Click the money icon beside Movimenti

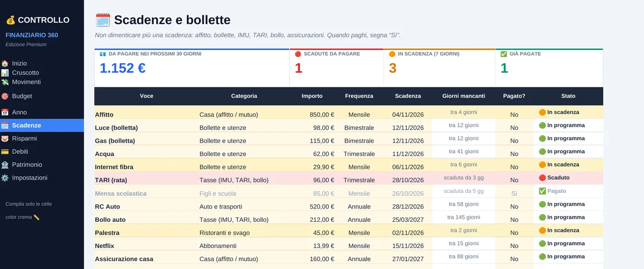point(5,82)
